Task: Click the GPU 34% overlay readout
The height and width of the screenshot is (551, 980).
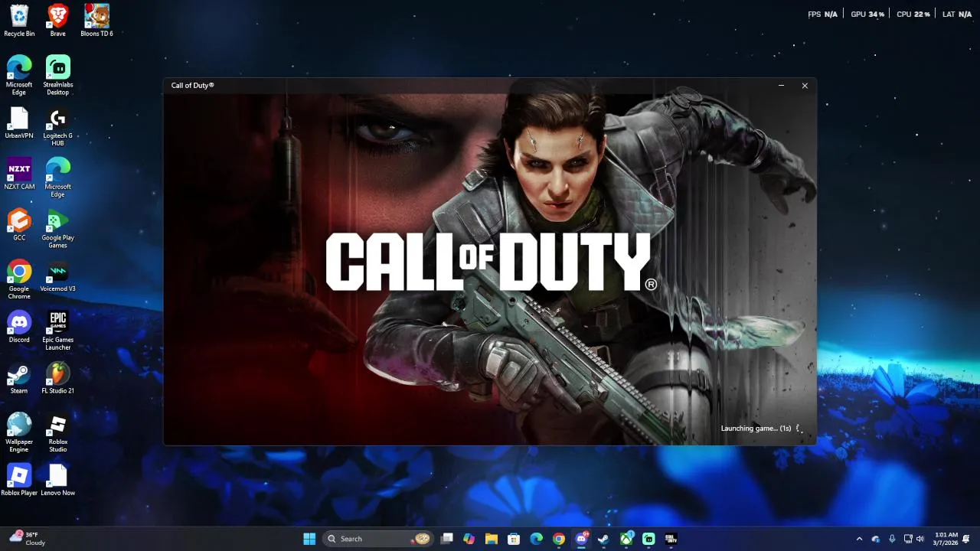Action: coord(867,15)
